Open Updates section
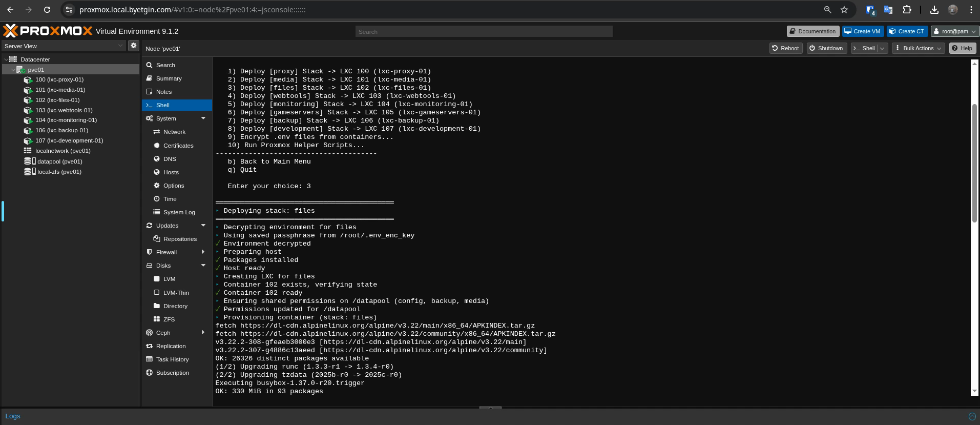Screen dimensions: 980x425 [167, 226]
